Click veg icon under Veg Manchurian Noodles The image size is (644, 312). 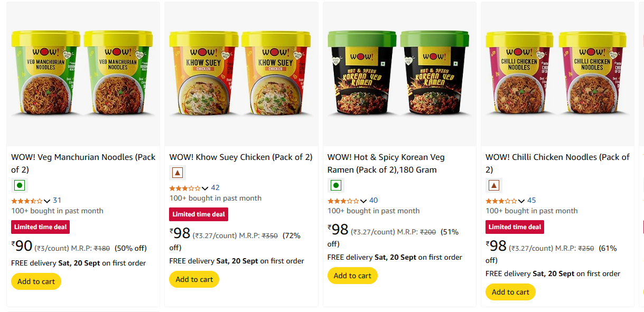coord(20,185)
